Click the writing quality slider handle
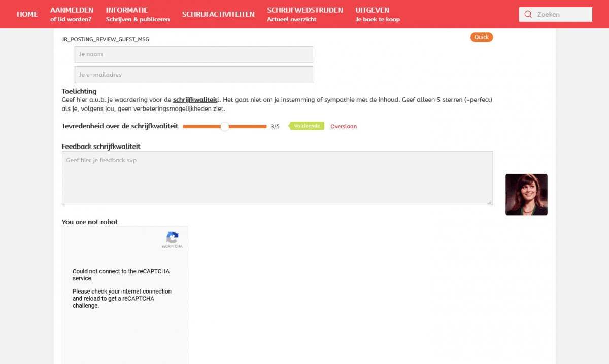This screenshot has width=609, height=364. click(x=225, y=126)
